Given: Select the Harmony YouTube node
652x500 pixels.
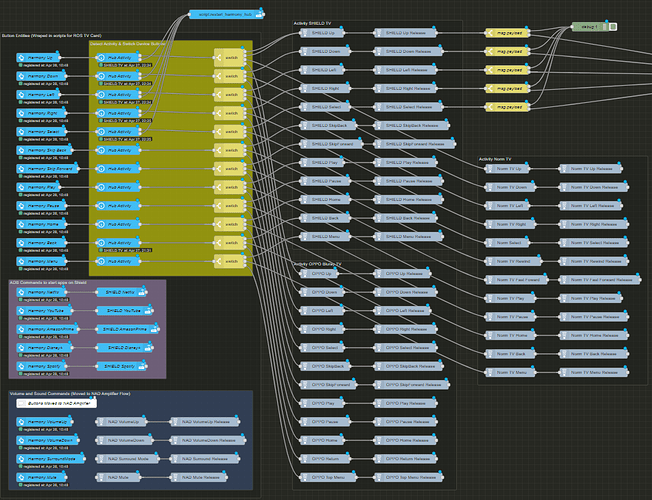Looking at the screenshot, I should point(44,311).
